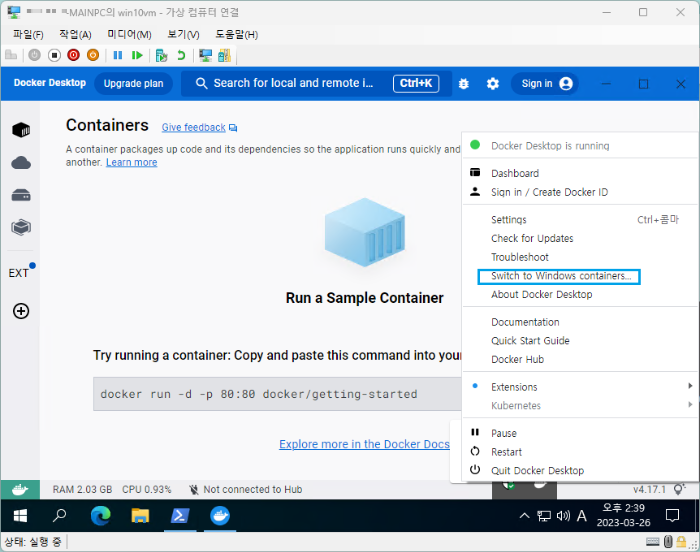Open Images view cloud icon in sidebar
The image size is (700, 552).
(x=21, y=163)
